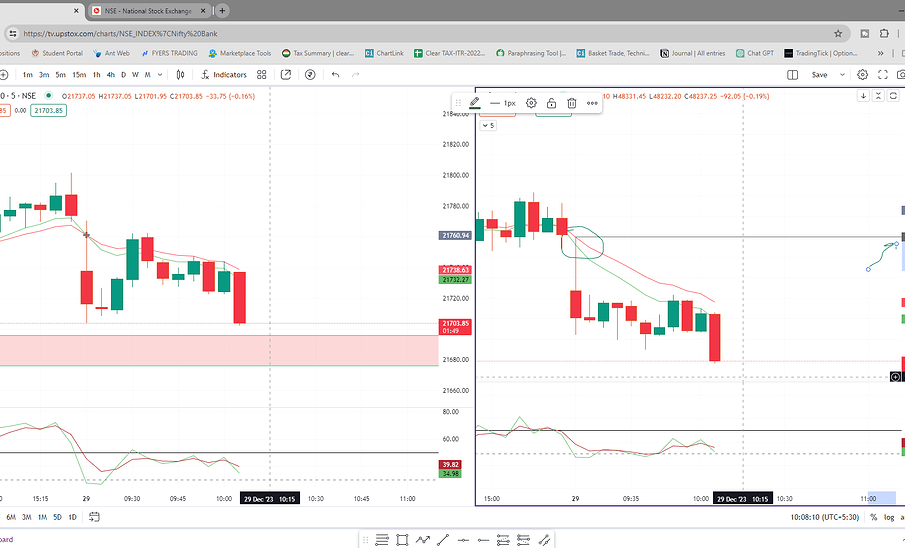
Task: Click the drawing line color pencil icon
Action: (x=474, y=103)
